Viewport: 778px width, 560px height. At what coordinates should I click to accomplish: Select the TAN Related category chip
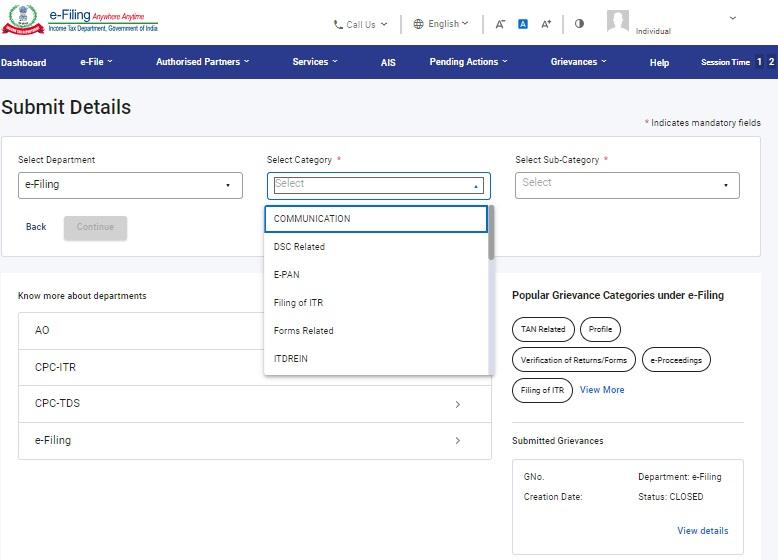pyautogui.click(x=543, y=329)
